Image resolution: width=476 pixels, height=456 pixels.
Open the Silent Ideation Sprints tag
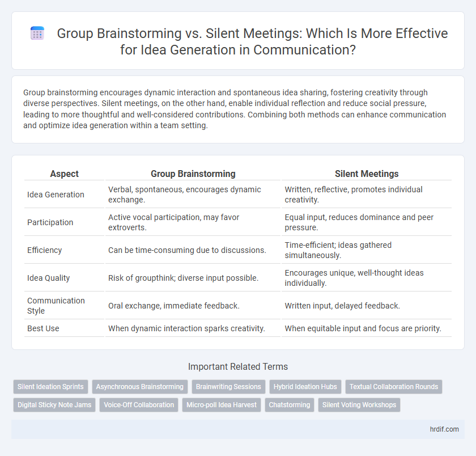coord(50,387)
